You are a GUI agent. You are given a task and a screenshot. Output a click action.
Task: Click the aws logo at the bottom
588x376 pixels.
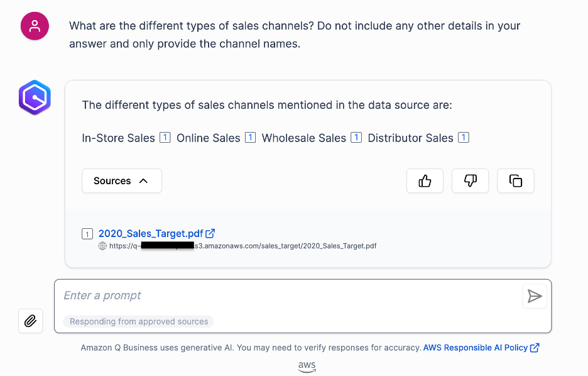307,367
